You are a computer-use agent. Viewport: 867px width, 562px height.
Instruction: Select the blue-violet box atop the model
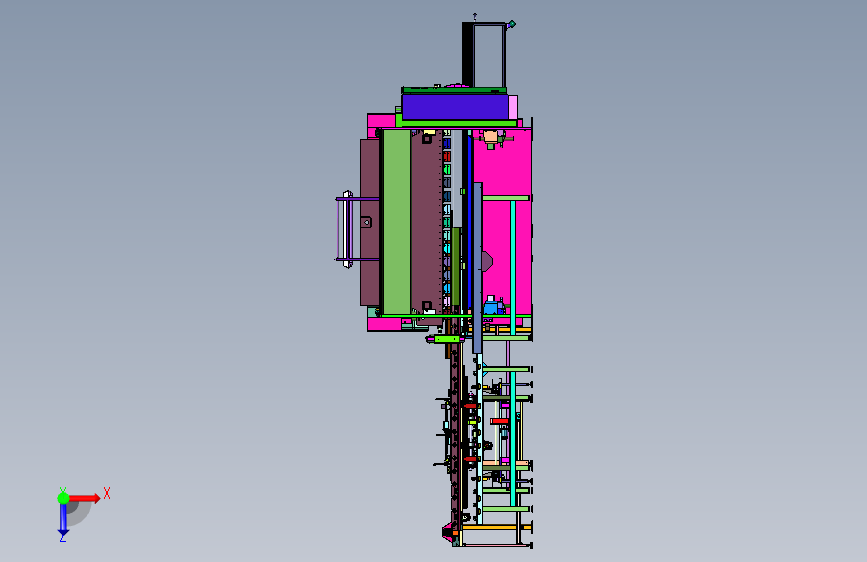455,107
